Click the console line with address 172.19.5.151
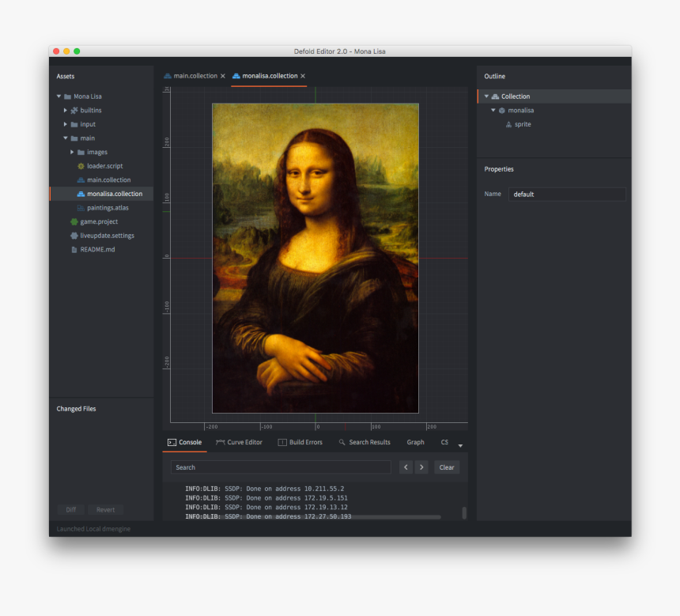This screenshot has width=680, height=616. click(x=266, y=498)
